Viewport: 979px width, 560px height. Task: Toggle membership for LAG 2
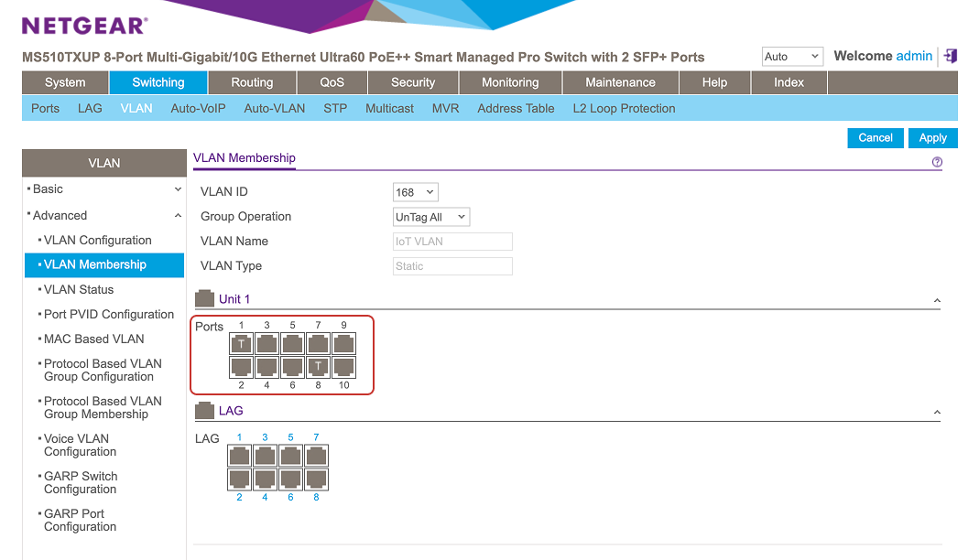(x=239, y=479)
